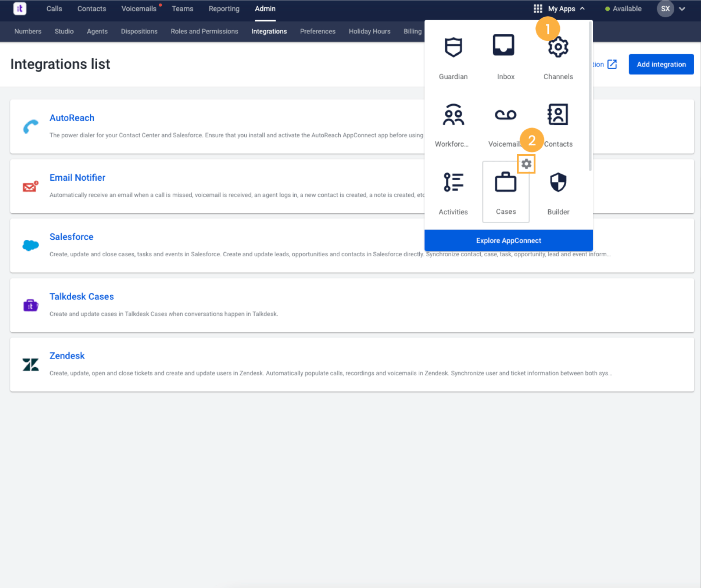
Task: Open the Builder app
Action: (x=558, y=191)
